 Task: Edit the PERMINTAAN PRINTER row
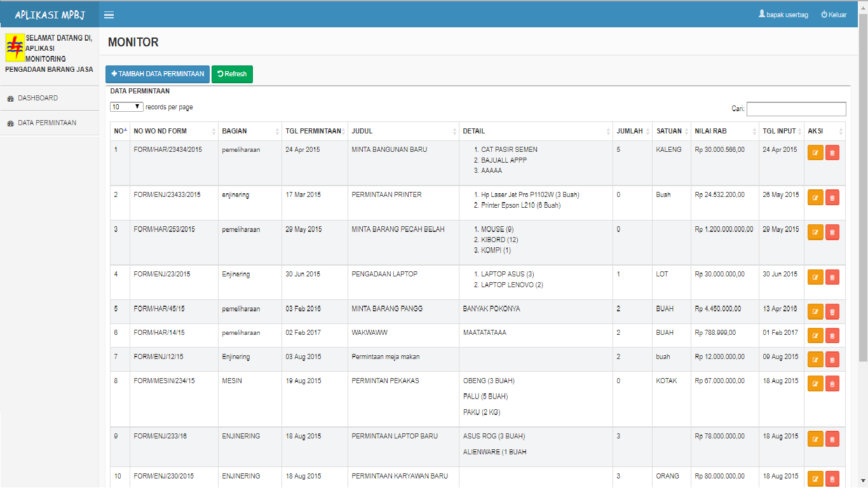815,198
